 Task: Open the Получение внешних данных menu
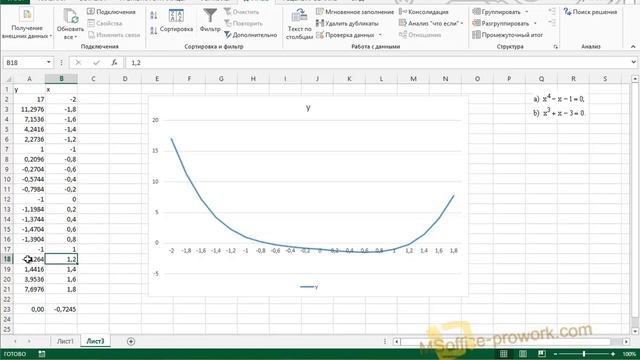coord(27,24)
